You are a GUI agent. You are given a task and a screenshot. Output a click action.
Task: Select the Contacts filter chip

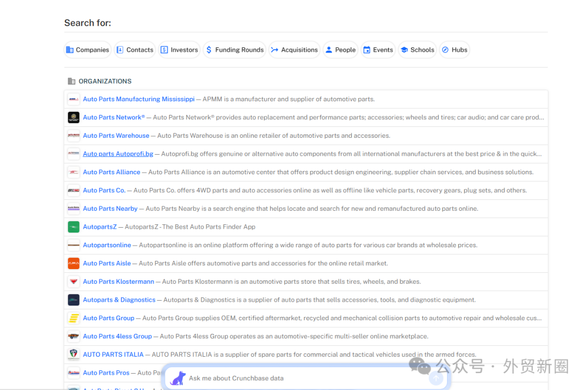pos(135,50)
